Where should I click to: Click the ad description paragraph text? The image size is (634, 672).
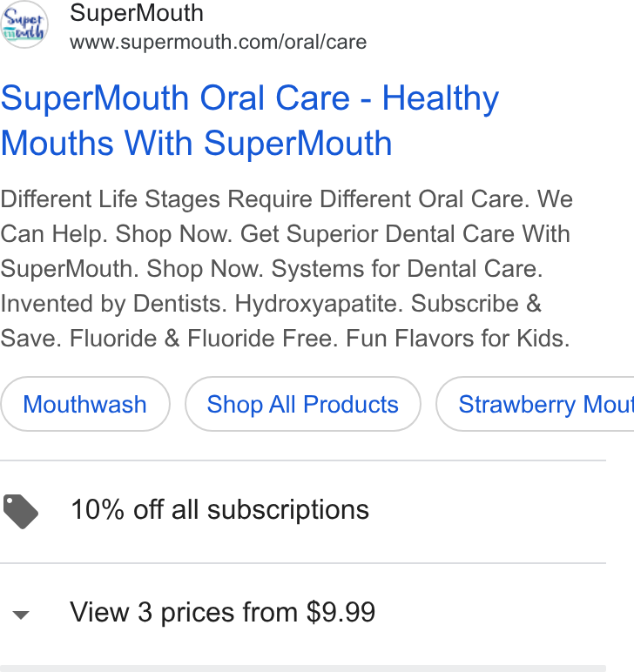[x=287, y=269]
